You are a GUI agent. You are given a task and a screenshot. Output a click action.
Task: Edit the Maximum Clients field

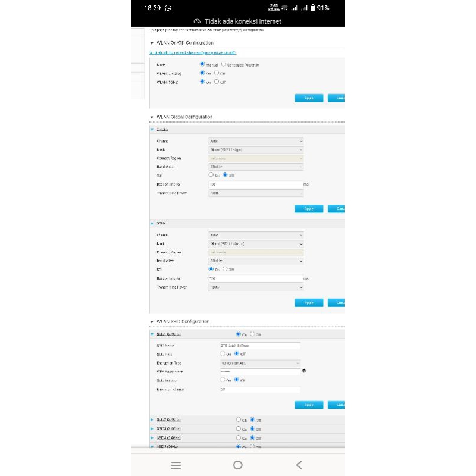(x=260, y=390)
